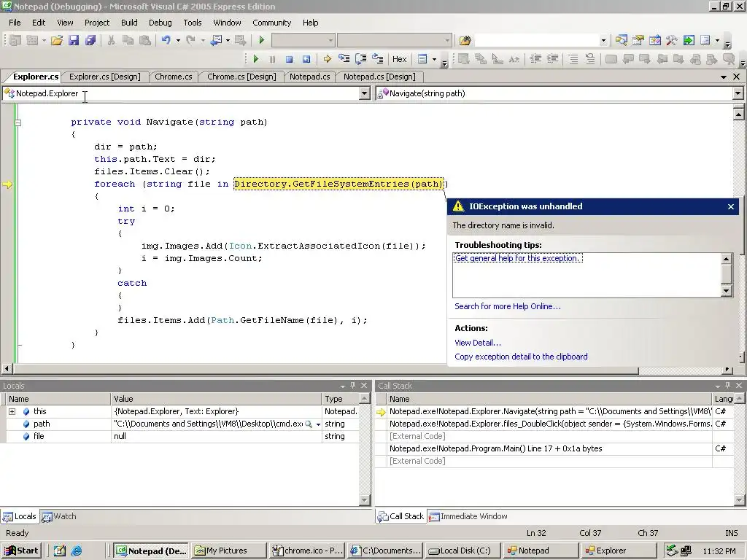Viewport: 747px width, 560px height.
Task: Click the Show Next Statement yellow arrow
Action: point(328,59)
